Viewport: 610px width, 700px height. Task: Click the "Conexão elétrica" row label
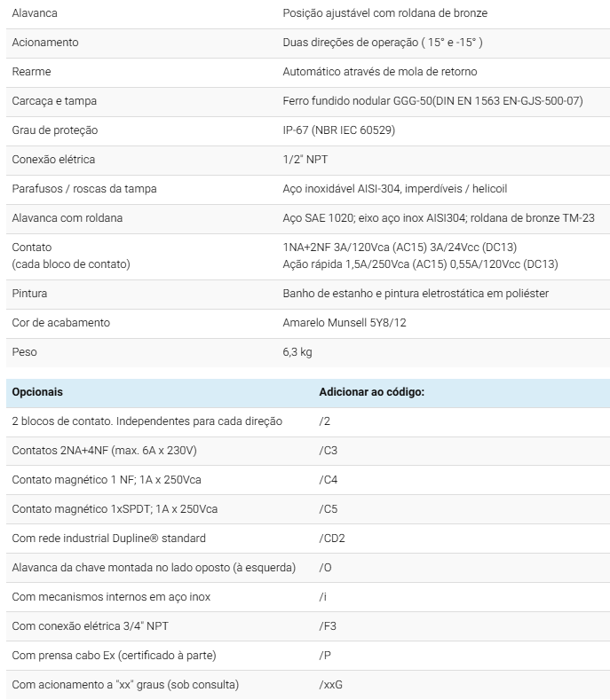coord(53,160)
